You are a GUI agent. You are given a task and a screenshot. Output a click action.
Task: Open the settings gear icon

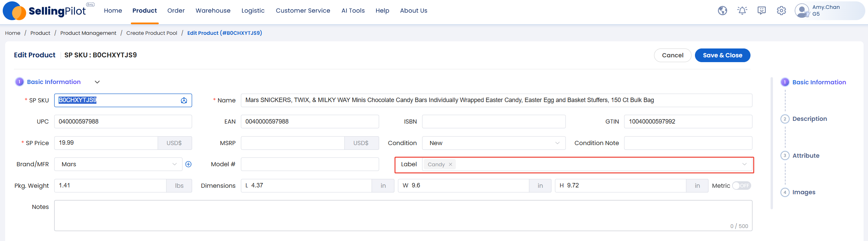click(x=781, y=11)
